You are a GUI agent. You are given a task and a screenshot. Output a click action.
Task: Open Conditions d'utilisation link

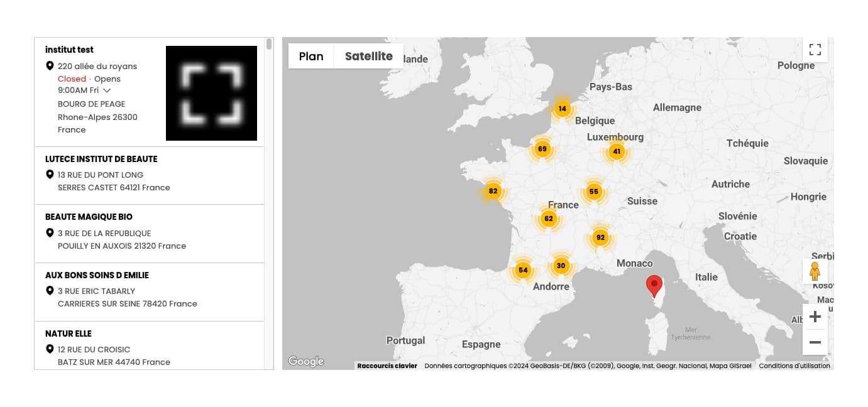pos(794,366)
